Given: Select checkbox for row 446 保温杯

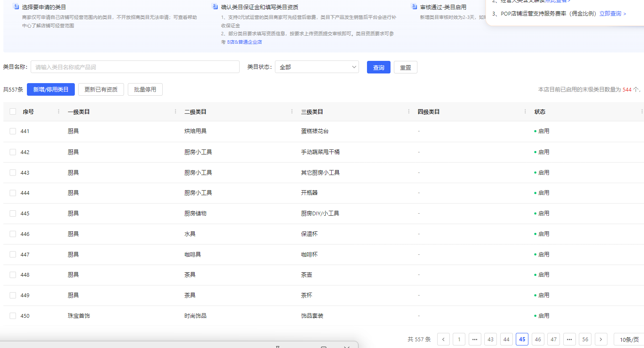Looking at the screenshot, I should (13, 234).
